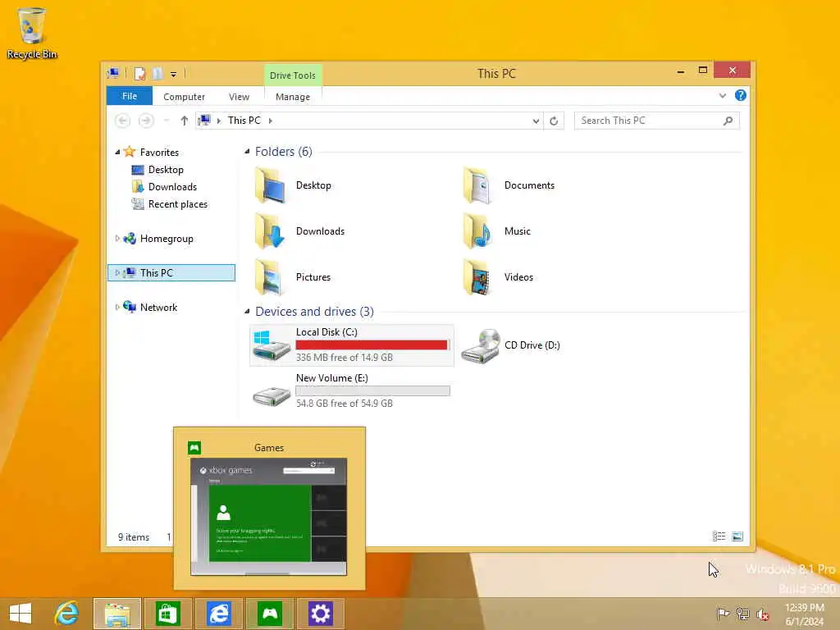The image size is (840, 630).
Task: Click the muted volume tray icon
Action: point(762,614)
